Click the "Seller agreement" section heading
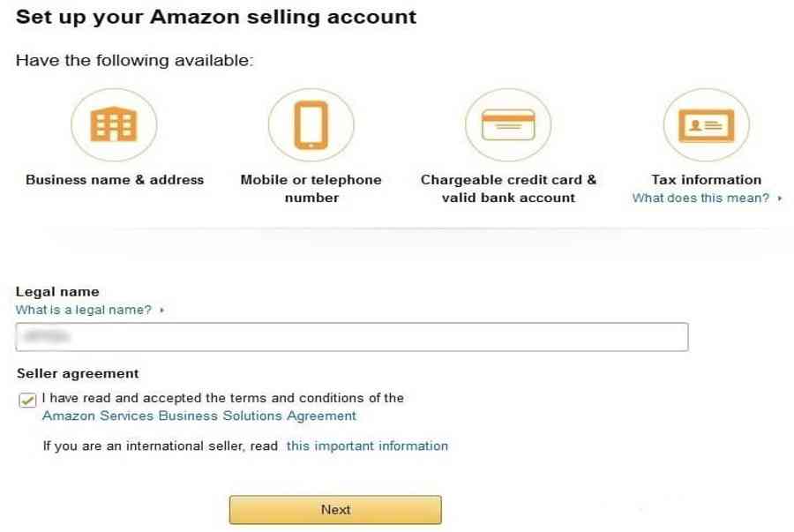The image size is (794, 532). [78, 373]
